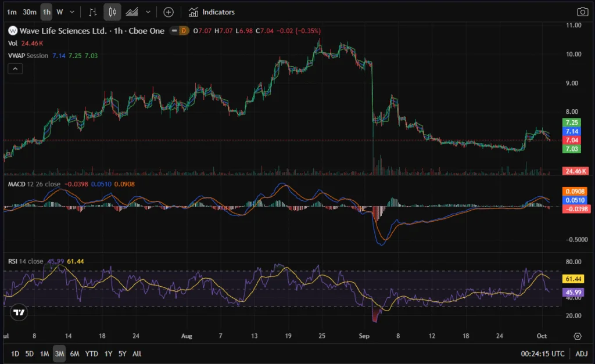This screenshot has height=364, width=595.
Task: Collapse the indicator legend with caret button
Action: (x=15, y=69)
